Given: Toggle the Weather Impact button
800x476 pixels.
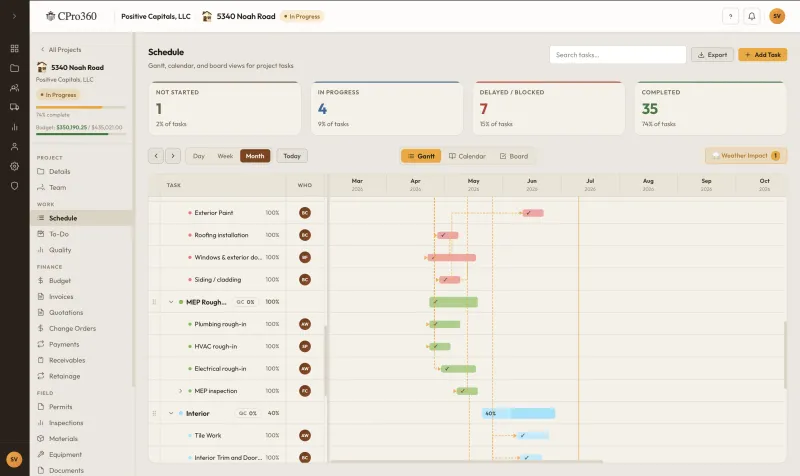Looking at the screenshot, I should [x=746, y=156].
